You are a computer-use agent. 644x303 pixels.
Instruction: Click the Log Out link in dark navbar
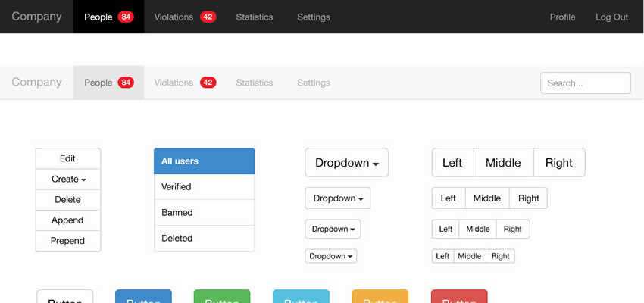coord(611,17)
